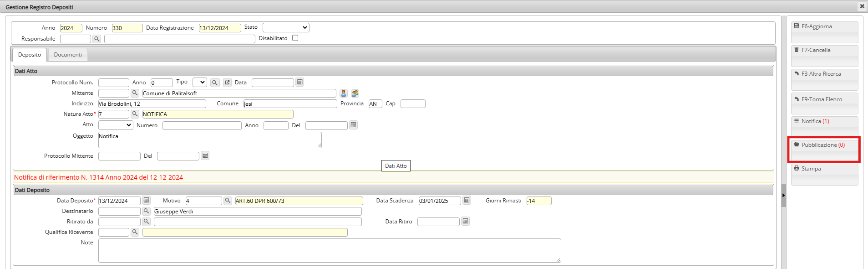Select the Deposito tab
The height and width of the screenshot is (269, 868).
pyautogui.click(x=30, y=55)
